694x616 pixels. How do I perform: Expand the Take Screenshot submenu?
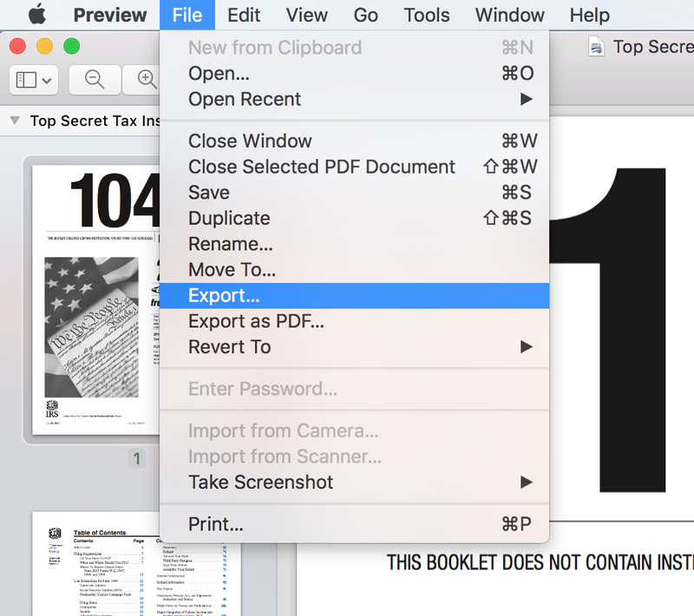pyautogui.click(x=354, y=482)
